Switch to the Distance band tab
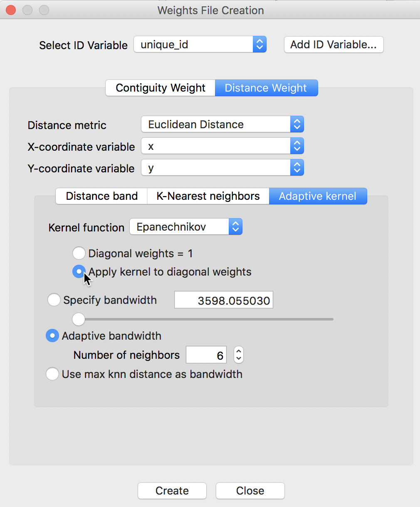 101,196
